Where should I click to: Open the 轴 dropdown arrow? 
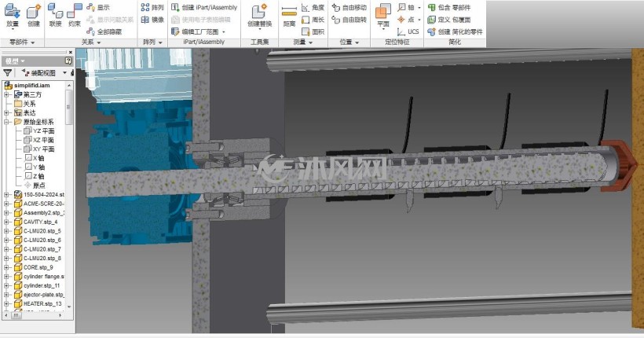pyautogui.click(x=419, y=7)
